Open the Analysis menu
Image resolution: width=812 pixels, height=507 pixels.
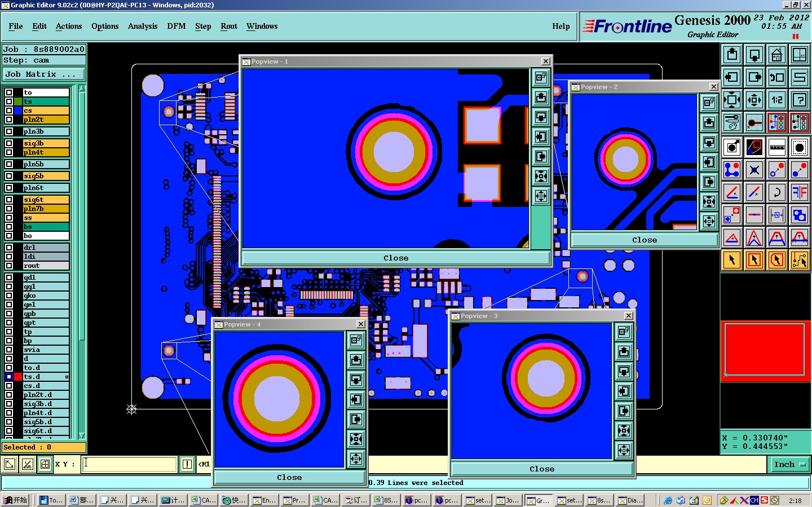point(143,26)
